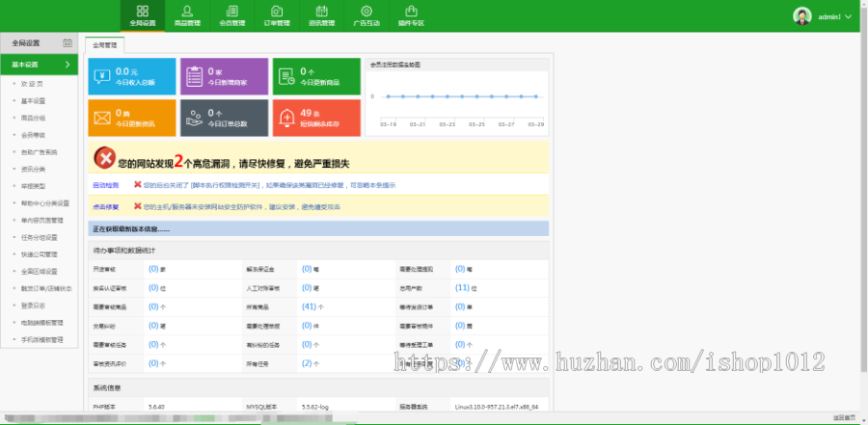The image size is (868, 425).
Task: Open 全局设置 grid icon in top navigation
Action: coord(143,11)
